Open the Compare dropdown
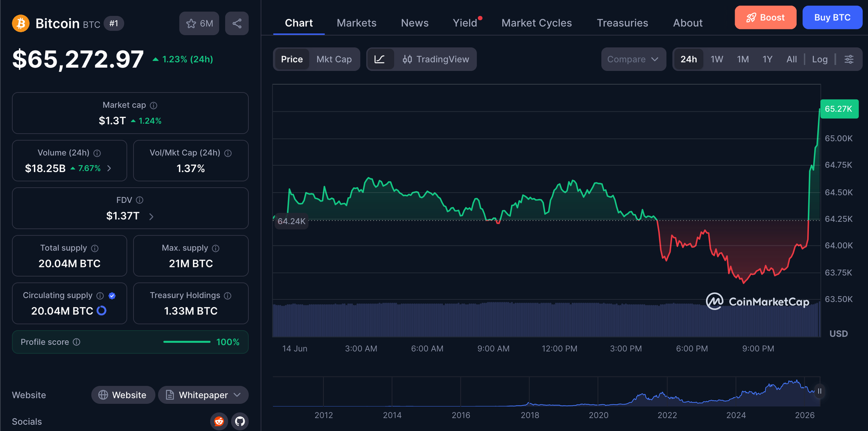 point(633,59)
